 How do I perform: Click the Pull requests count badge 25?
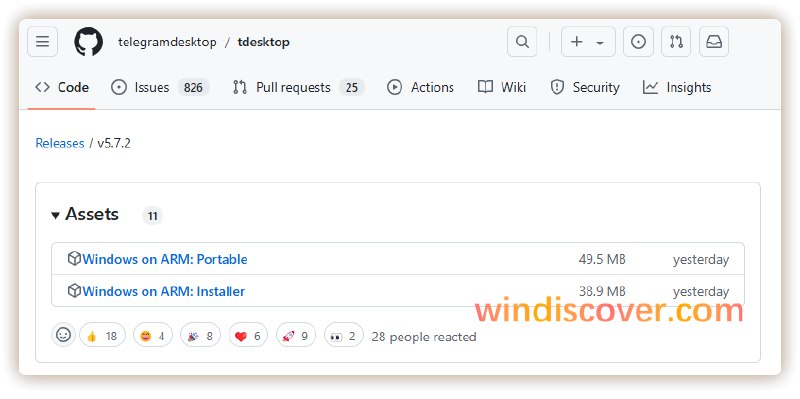pyautogui.click(x=352, y=88)
